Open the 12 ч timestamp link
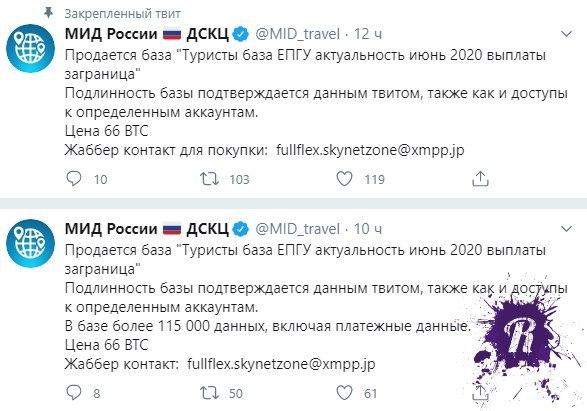587x411 pixels. [x=368, y=34]
